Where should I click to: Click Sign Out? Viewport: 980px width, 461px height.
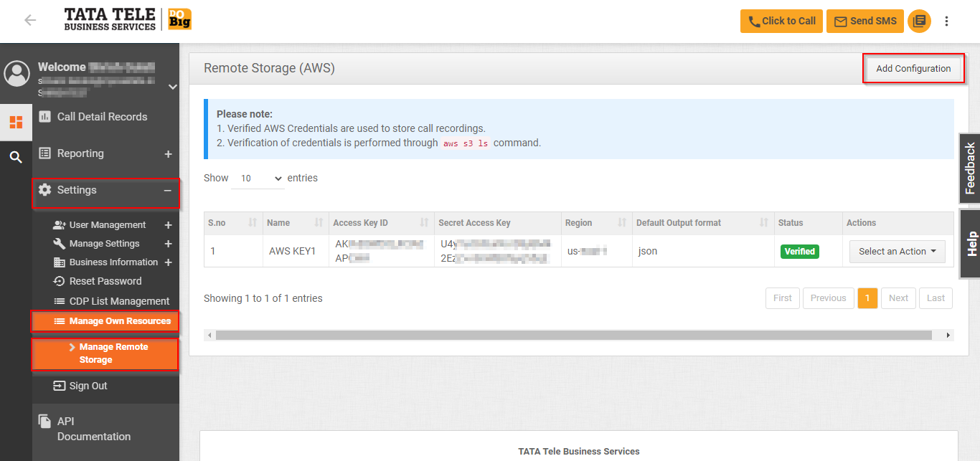pyautogui.click(x=88, y=386)
